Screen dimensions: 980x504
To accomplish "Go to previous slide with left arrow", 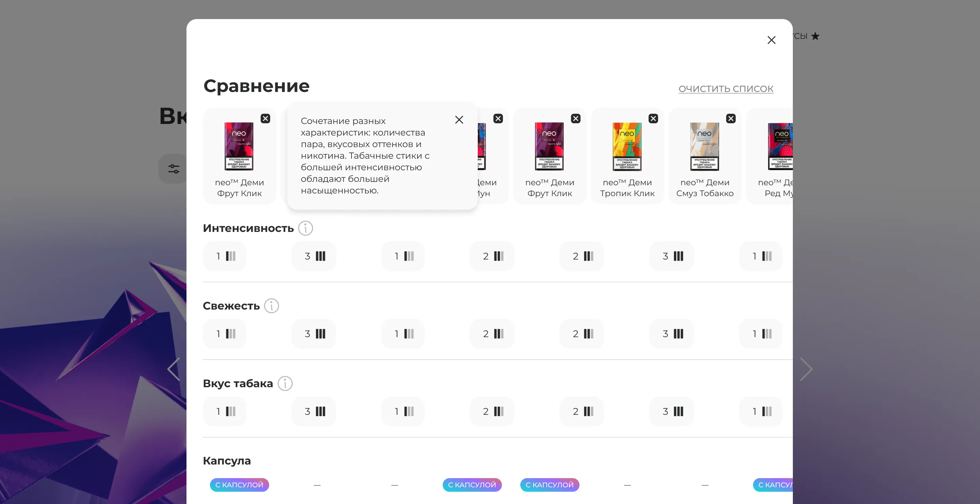I will (174, 369).
